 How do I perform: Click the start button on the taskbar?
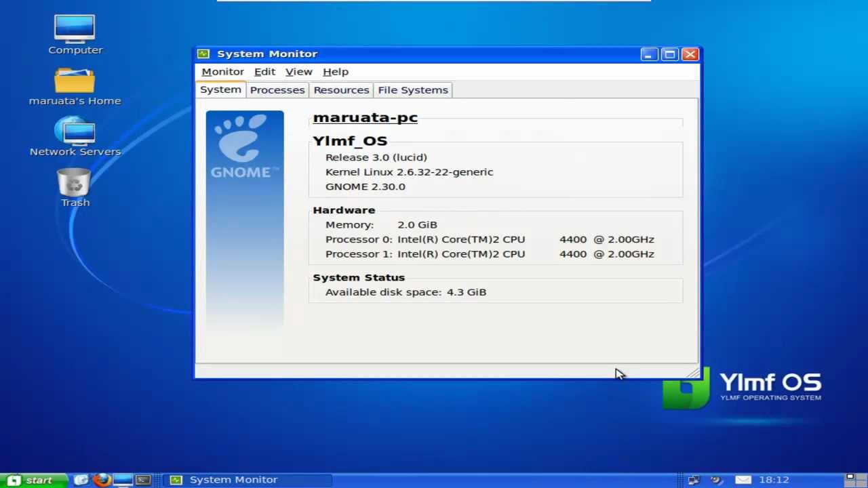34,480
